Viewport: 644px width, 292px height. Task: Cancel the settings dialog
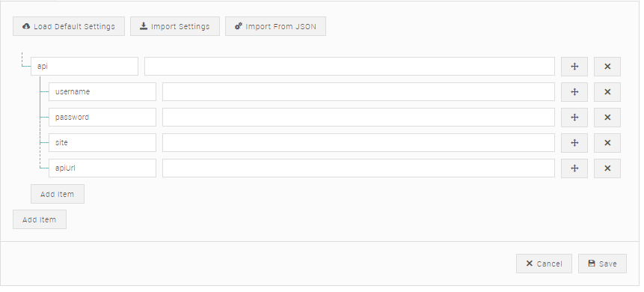coord(544,264)
